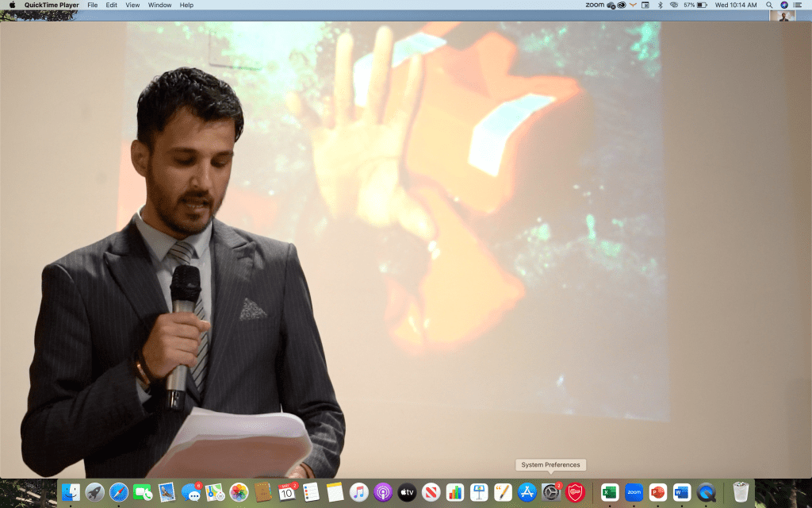Click the Spotlight search magnifier icon
Viewport: 812px width, 508px height.
pos(769,5)
